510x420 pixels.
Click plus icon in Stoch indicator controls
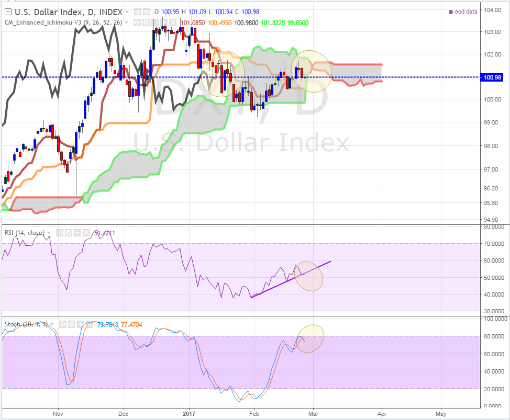click(80, 324)
